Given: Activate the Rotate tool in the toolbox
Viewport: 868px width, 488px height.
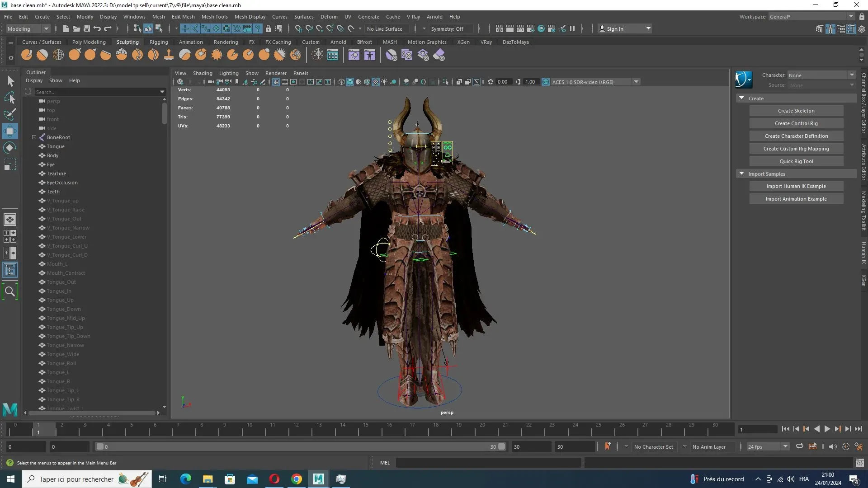Looking at the screenshot, I should tap(9, 148).
